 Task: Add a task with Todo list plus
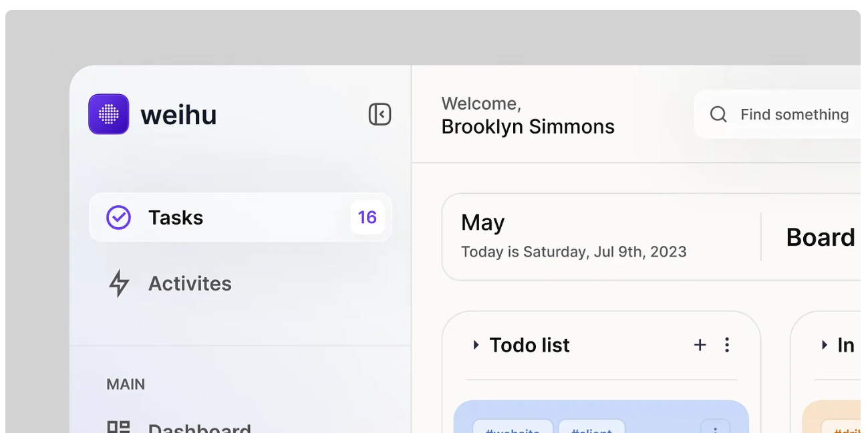pos(700,345)
